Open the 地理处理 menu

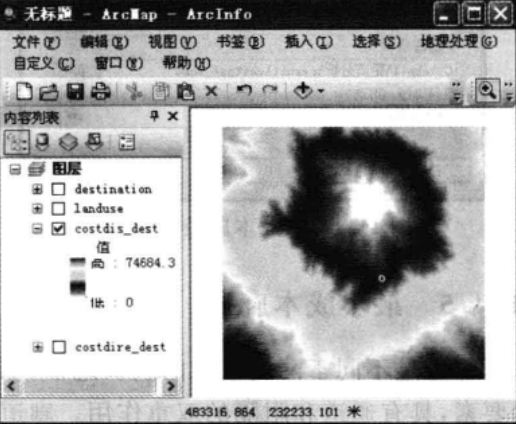[x=459, y=42]
